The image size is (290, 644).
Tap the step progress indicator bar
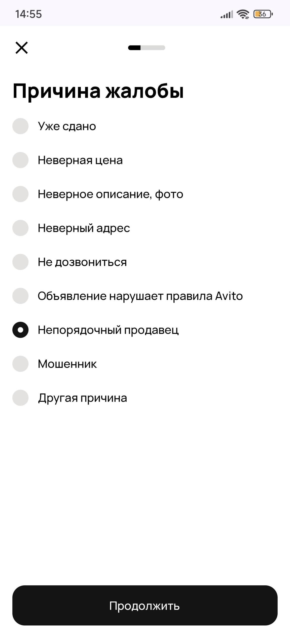[147, 48]
